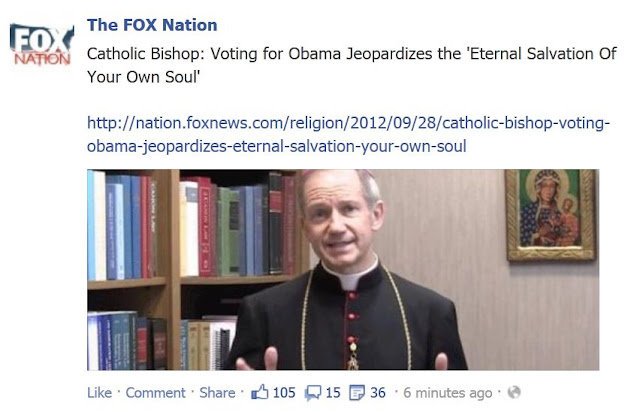Screen dimensions: 640x412
Task: Like this FOX Nation post
Action: pos(99,393)
